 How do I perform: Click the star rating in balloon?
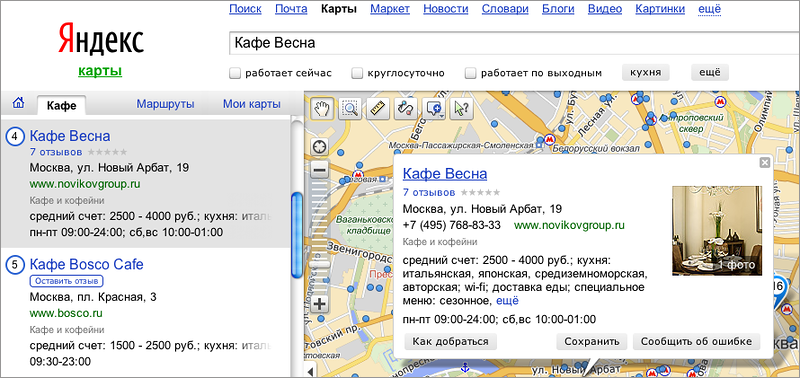(x=480, y=192)
